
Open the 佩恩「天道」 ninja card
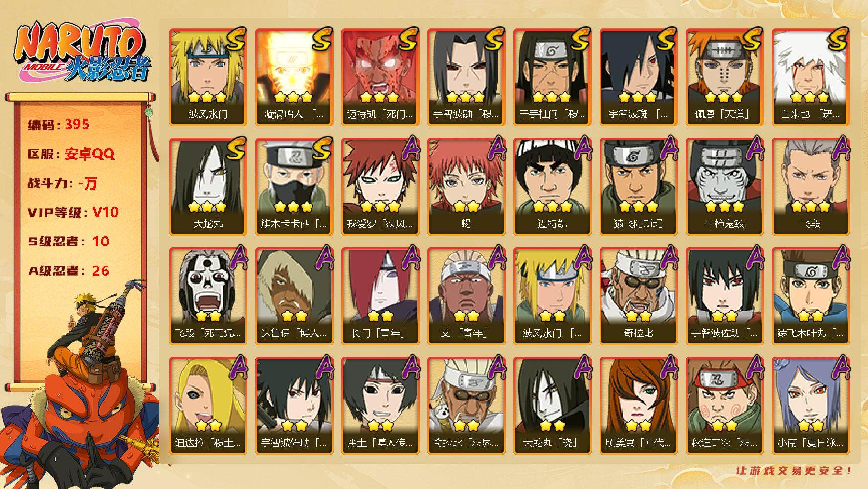724,77
